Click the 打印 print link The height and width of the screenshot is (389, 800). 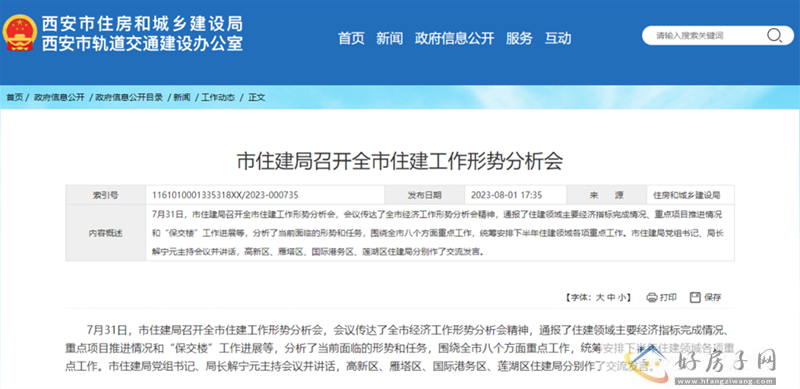pyautogui.click(x=668, y=297)
